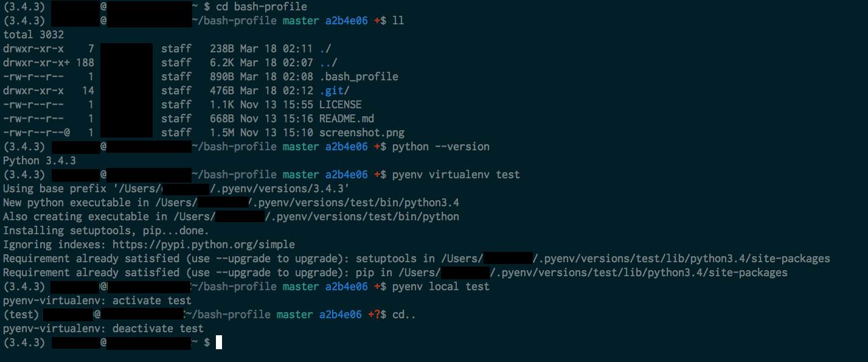Select the LICENSE filename in listing
The height and width of the screenshot is (362, 868).
340,105
